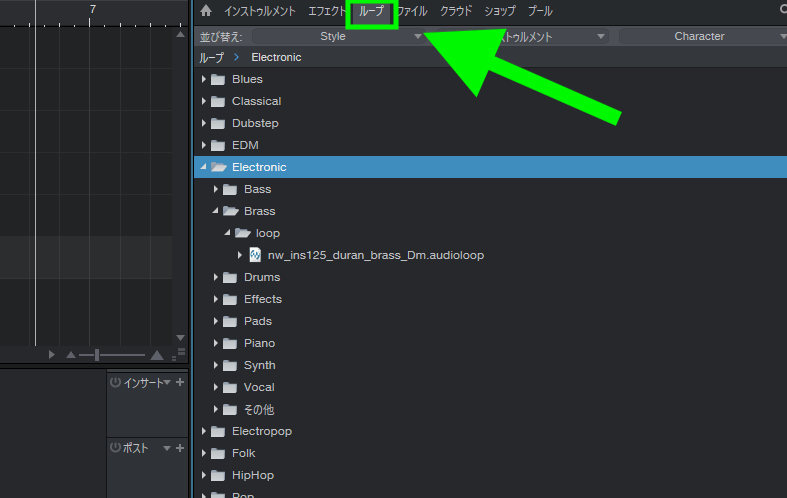
Task: Open the ポスト dropdown arrow
Action: point(167,448)
